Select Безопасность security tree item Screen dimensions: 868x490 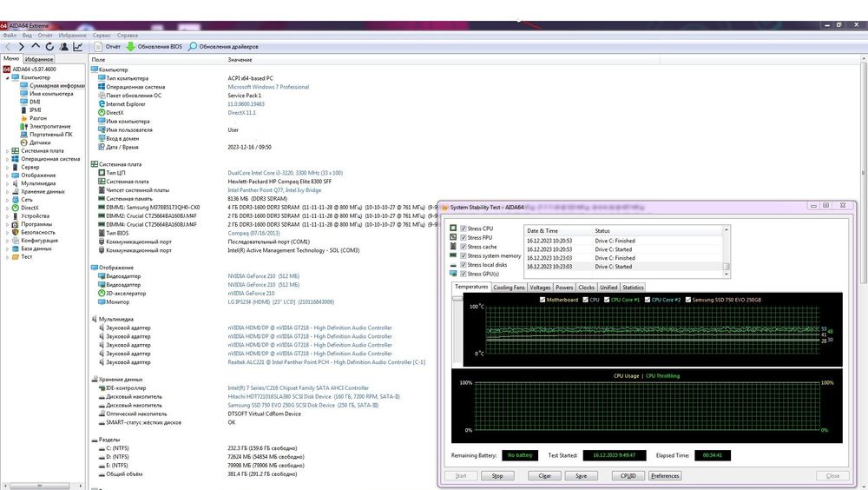click(38, 232)
